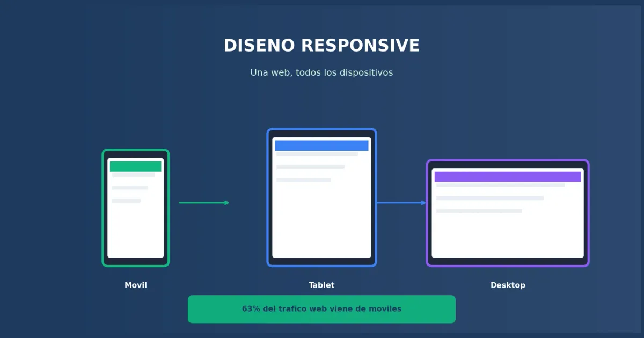This screenshot has height=338, width=644.
Task: Select the blue header bar in tablet mockup
Action: [x=321, y=145]
